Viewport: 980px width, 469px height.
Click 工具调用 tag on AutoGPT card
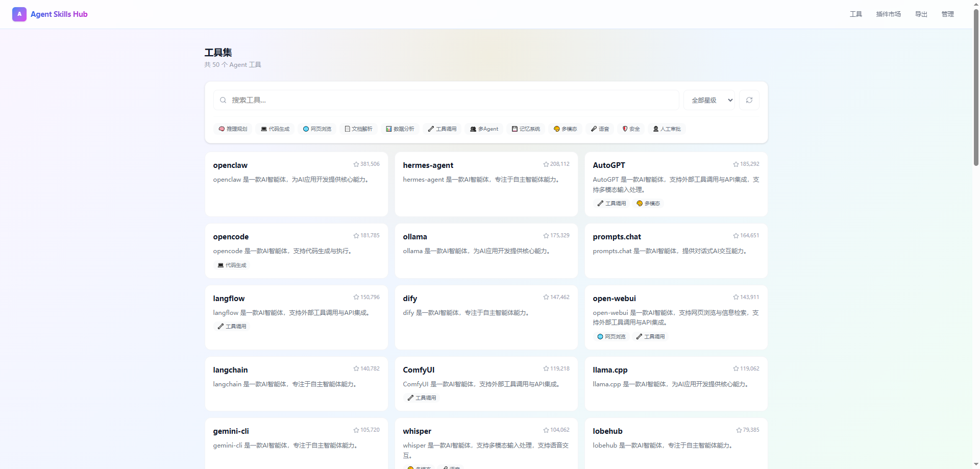pyautogui.click(x=611, y=204)
